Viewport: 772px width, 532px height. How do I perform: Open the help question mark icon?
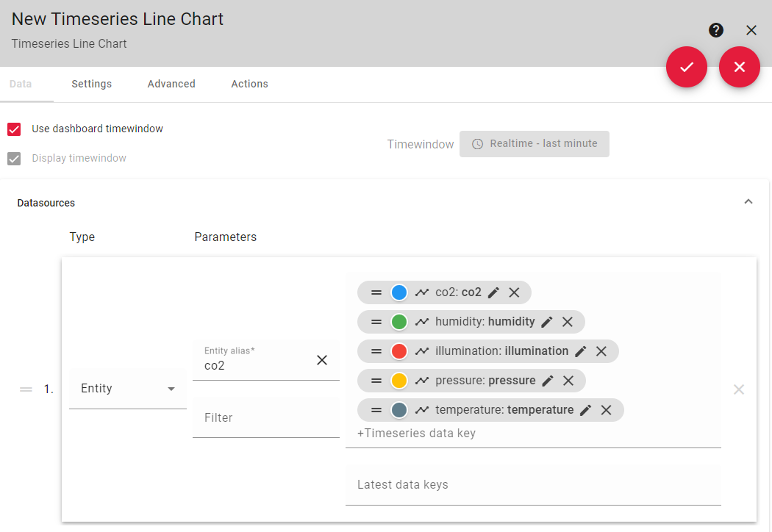(716, 31)
